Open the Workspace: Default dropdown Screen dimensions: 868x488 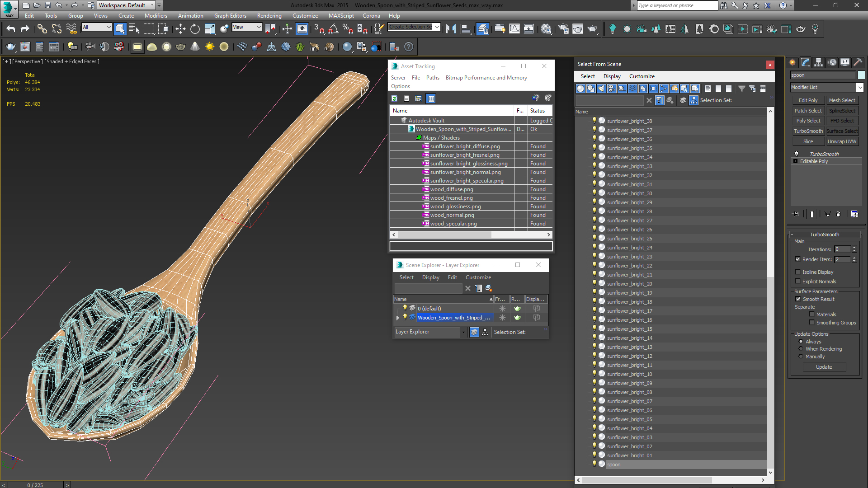[x=151, y=5]
